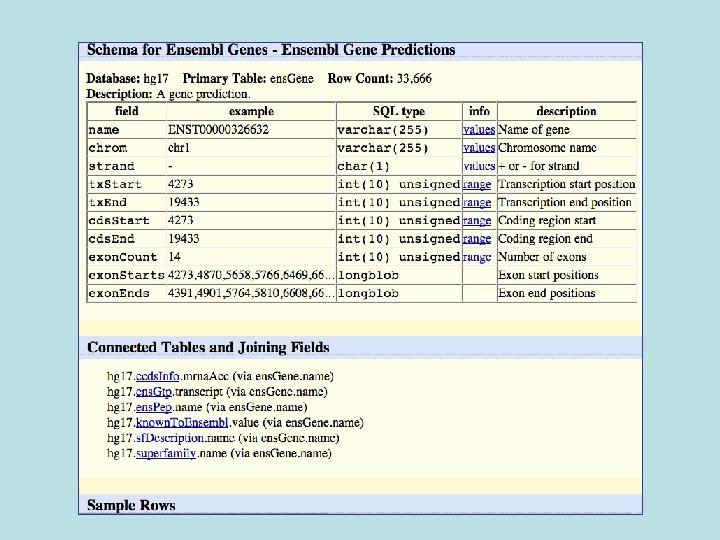Click 'Name of gene' description

pos(534,130)
